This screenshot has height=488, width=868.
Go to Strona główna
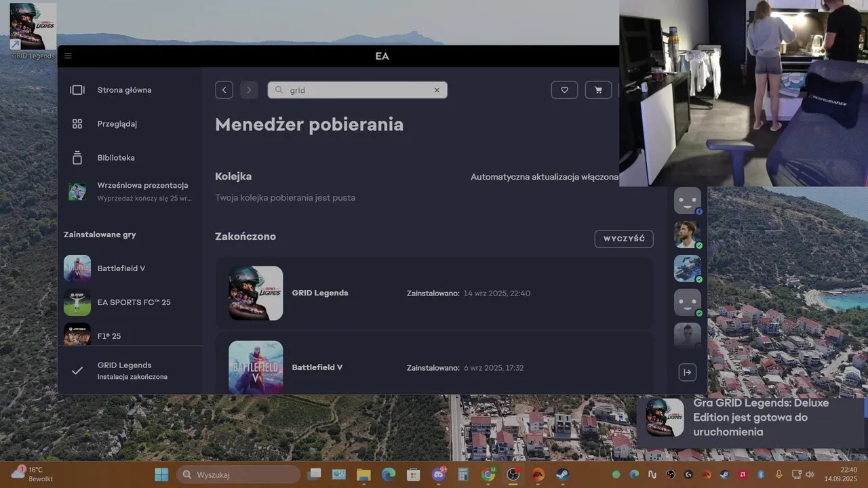[124, 89]
